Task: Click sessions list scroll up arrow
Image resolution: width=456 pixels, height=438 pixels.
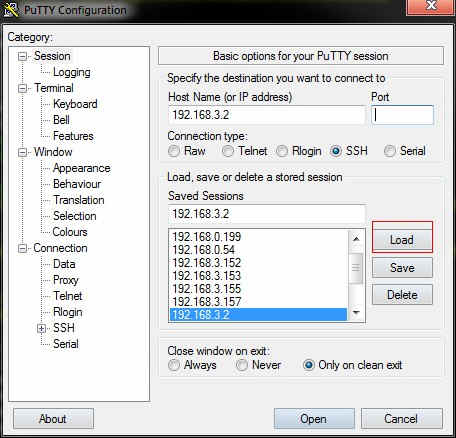Action: [x=356, y=239]
